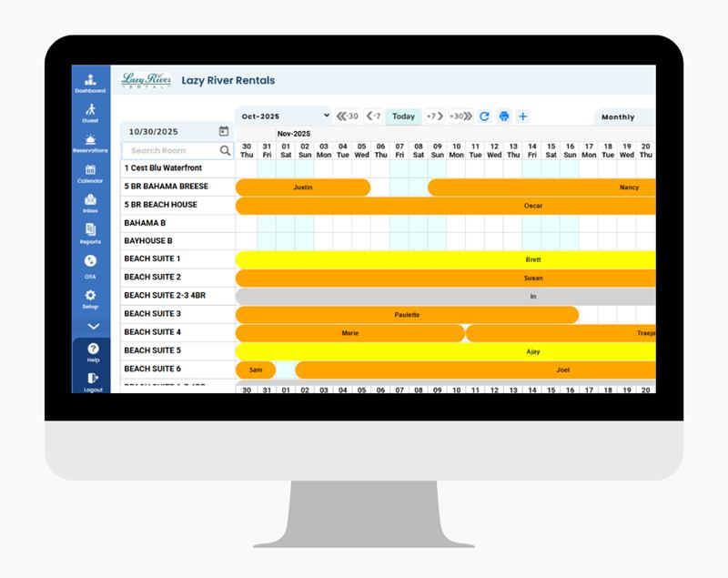Add a new booking with plus icon

pyautogui.click(x=522, y=117)
